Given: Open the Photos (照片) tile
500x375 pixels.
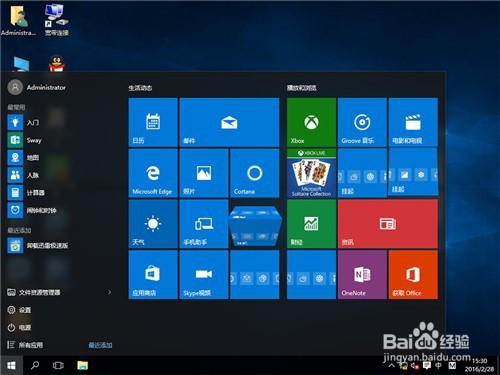Looking at the screenshot, I should click(204, 173).
